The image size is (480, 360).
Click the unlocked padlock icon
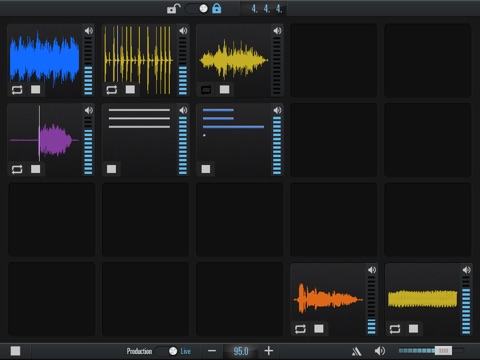173,8
